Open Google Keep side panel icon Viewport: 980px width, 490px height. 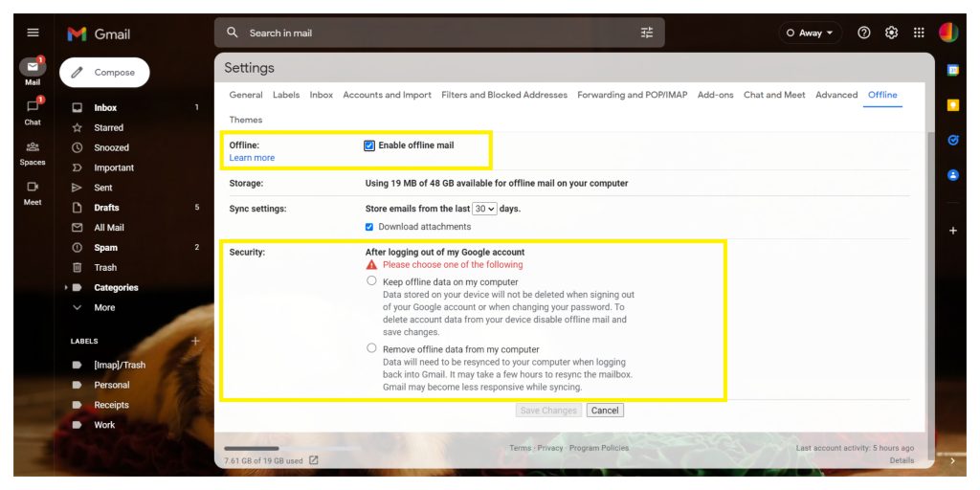click(953, 105)
